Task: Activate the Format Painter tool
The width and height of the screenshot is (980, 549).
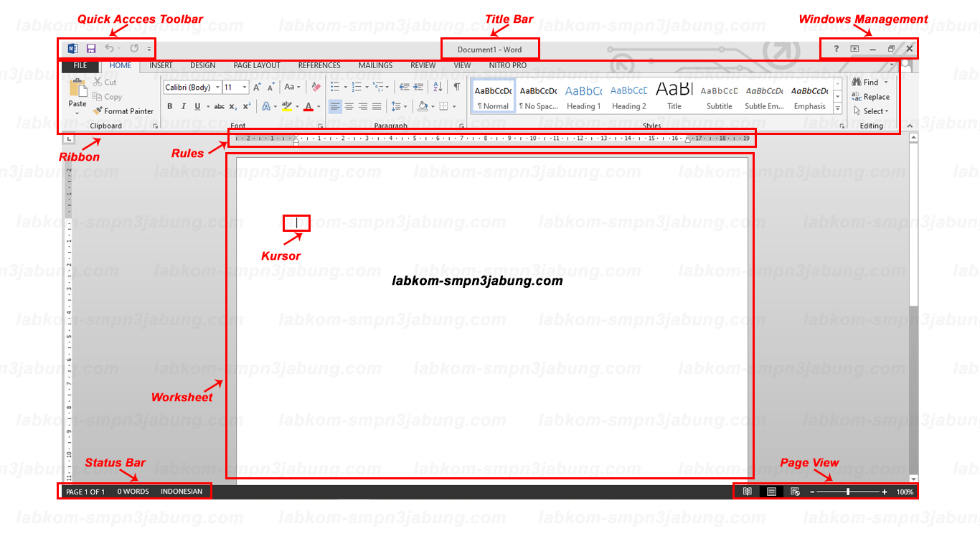Action: (123, 111)
